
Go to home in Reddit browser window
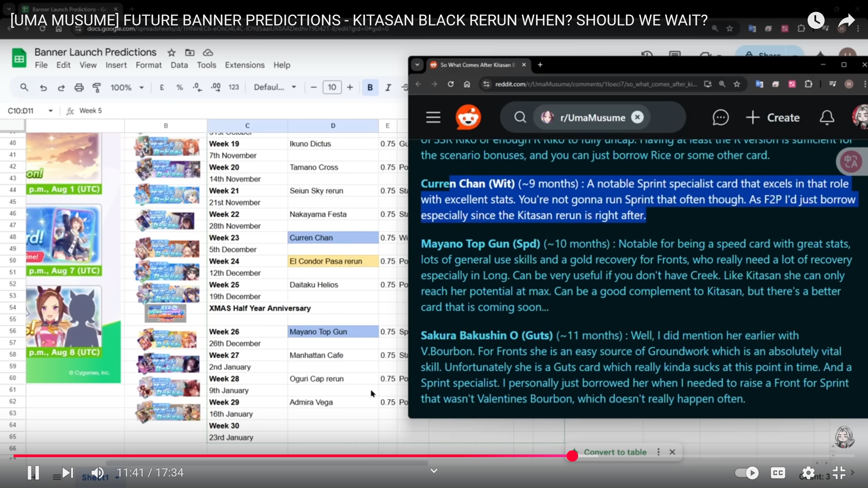[467, 84]
